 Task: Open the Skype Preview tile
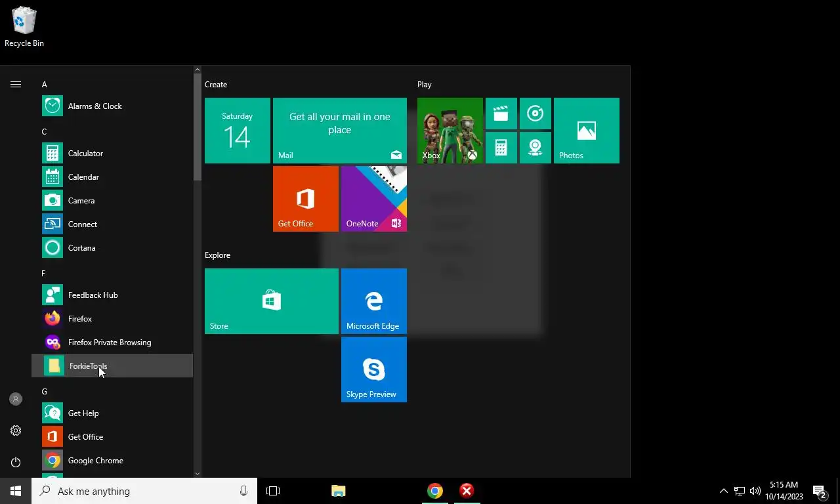tap(374, 369)
